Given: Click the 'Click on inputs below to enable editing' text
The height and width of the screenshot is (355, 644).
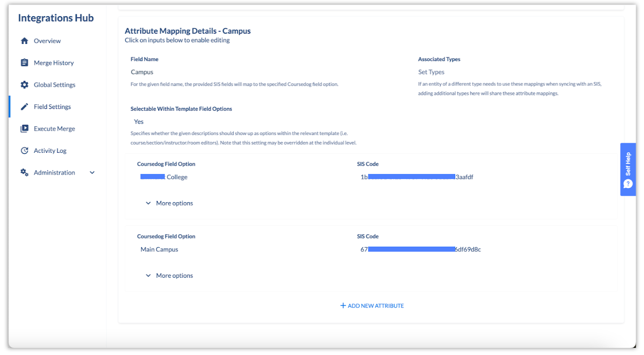Looking at the screenshot, I should (x=177, y=40).
